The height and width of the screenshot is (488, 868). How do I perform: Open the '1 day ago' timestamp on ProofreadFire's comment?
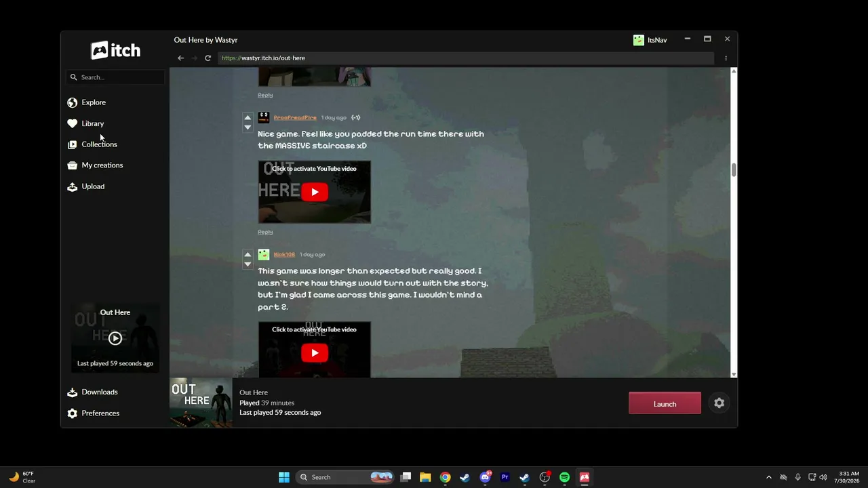tap(334, 117)
